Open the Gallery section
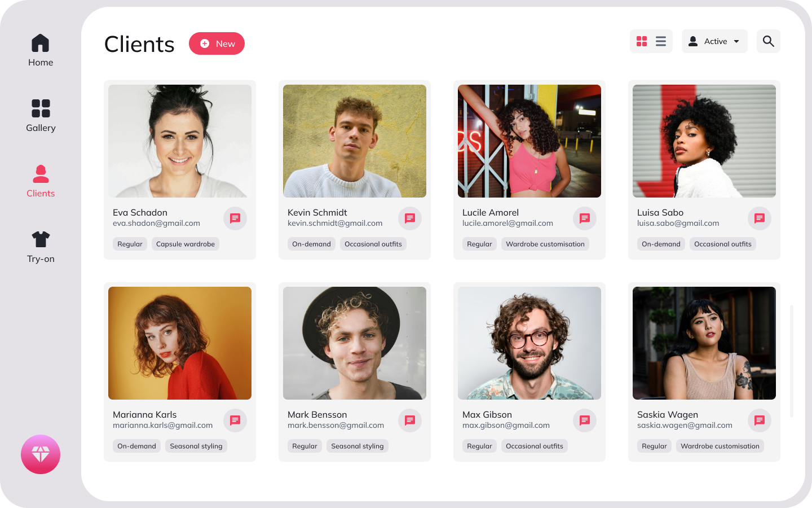This screenshot has height=508, width=812. pos(41,116)
